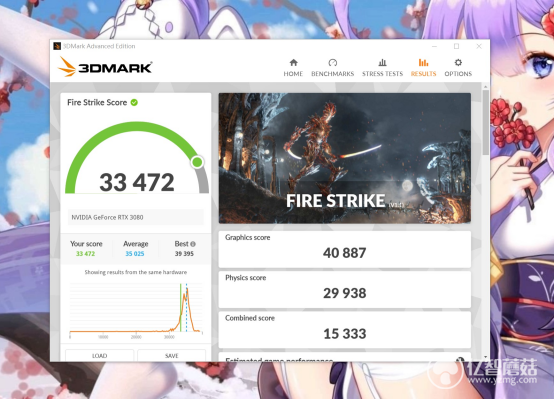Open OPTIONS via the gear icon
Image resolution: width=554 pixels, height=399 pixels.
458,63
